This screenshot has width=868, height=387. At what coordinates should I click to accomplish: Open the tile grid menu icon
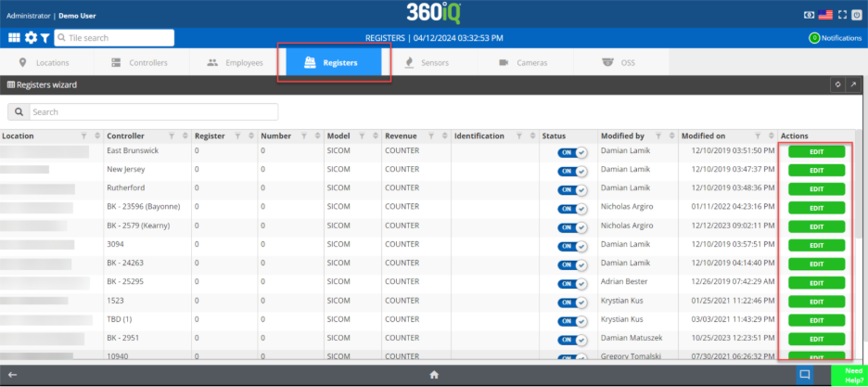coord(14,38)
